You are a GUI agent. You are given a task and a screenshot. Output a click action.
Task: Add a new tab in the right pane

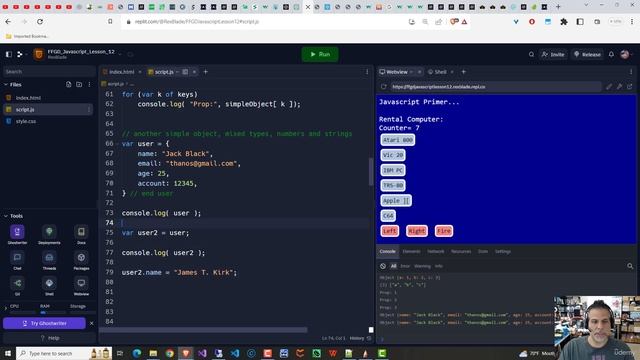click(x=464, y=72)
